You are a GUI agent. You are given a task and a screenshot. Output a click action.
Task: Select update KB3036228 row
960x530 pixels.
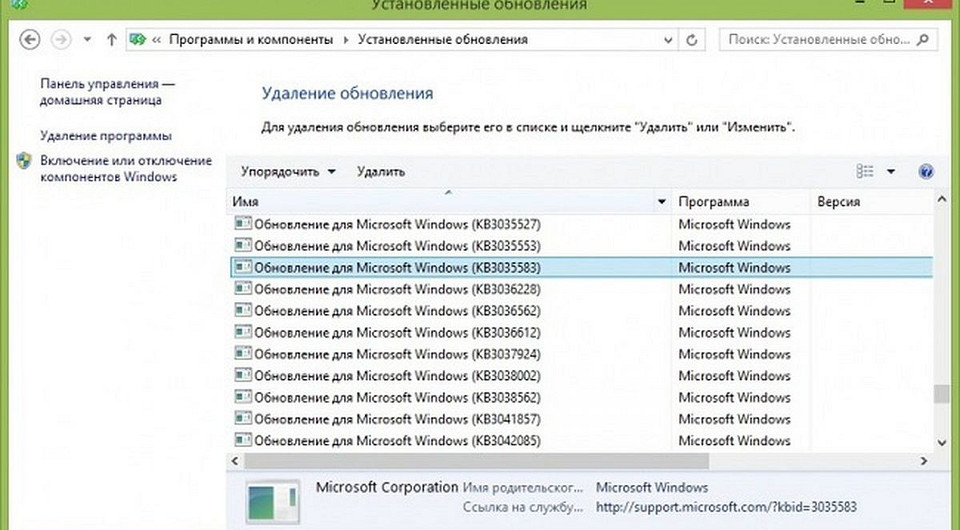(580, 289)
